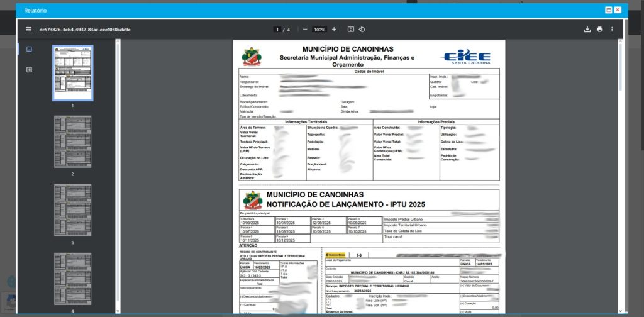The height and width of the screenshot is (317, 644).
Task: Toggle the PDF sidebar hamburger menu
Action: pos(28,29)
